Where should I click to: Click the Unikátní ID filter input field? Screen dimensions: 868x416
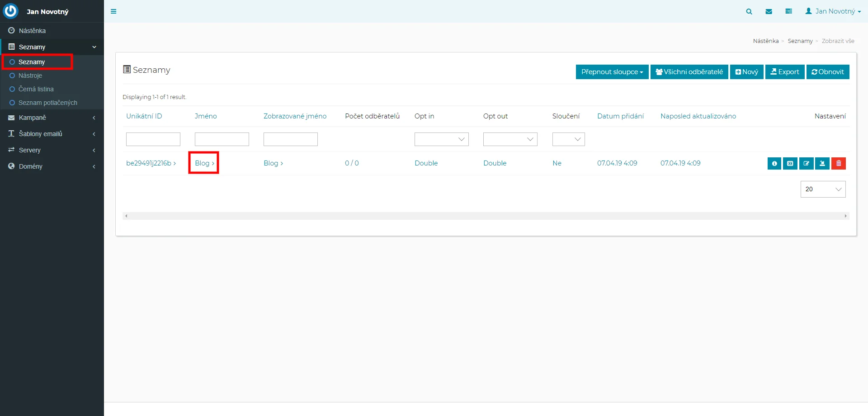153,139
